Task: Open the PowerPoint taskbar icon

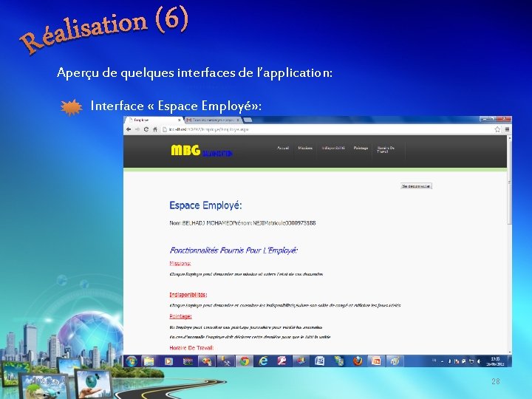Action: (376, 361)
